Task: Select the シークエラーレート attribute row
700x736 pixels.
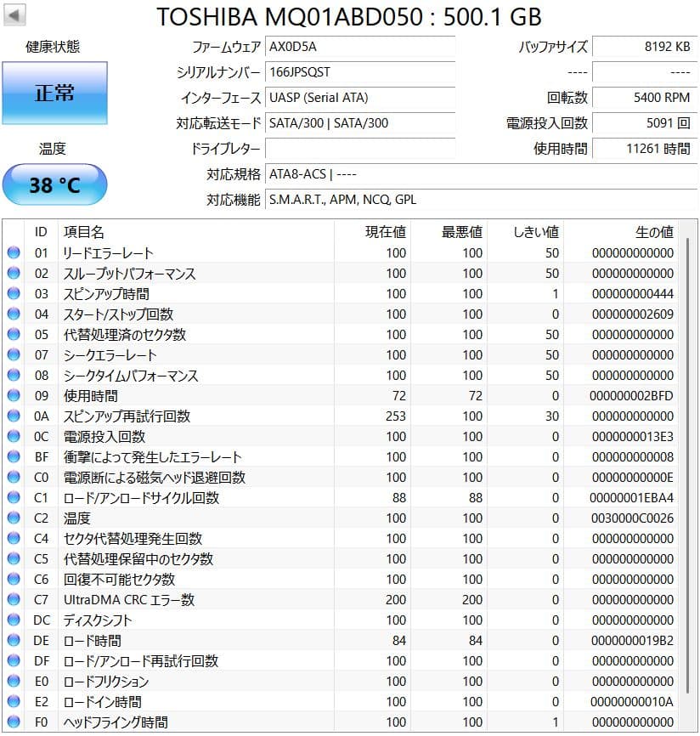Action: [x=170, y=354]
